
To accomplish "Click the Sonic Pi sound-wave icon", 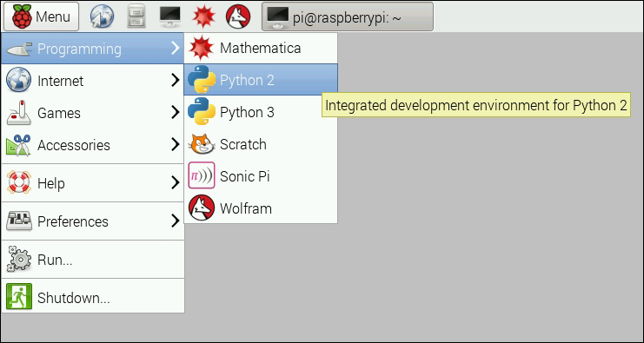I will click(x=202, y=175).
